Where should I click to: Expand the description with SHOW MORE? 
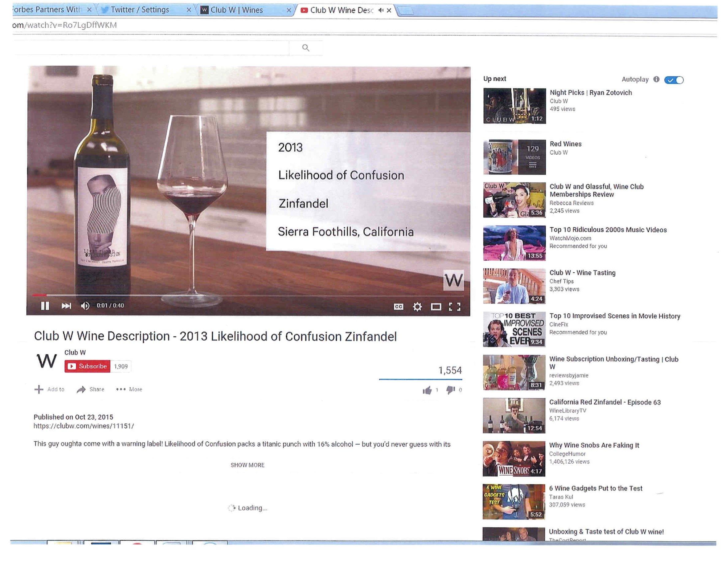click(247, 465)
